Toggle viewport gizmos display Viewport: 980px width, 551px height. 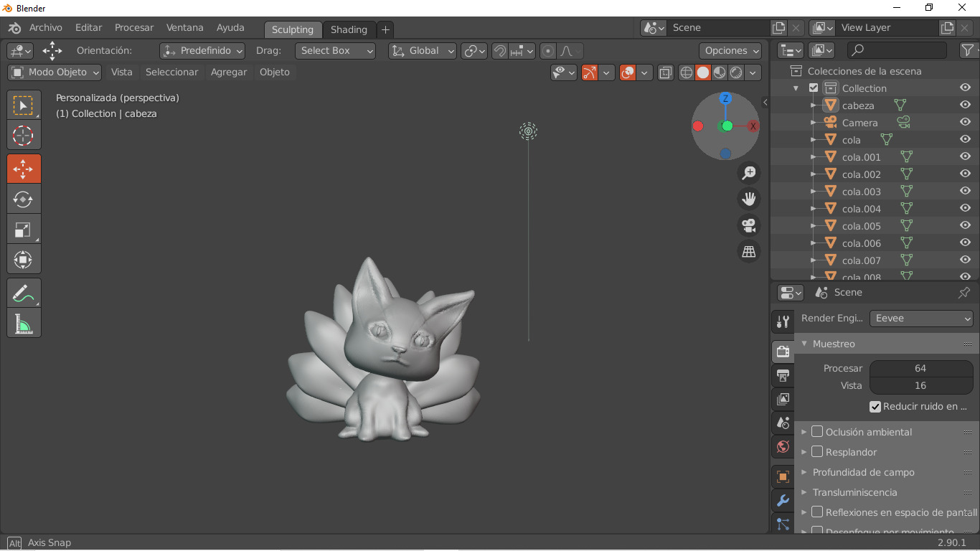pos(590,72)
